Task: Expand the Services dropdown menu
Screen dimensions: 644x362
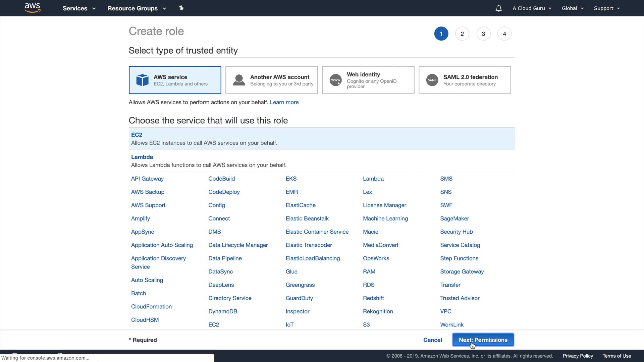Action: pyautogui.click(x=79, y=8)
